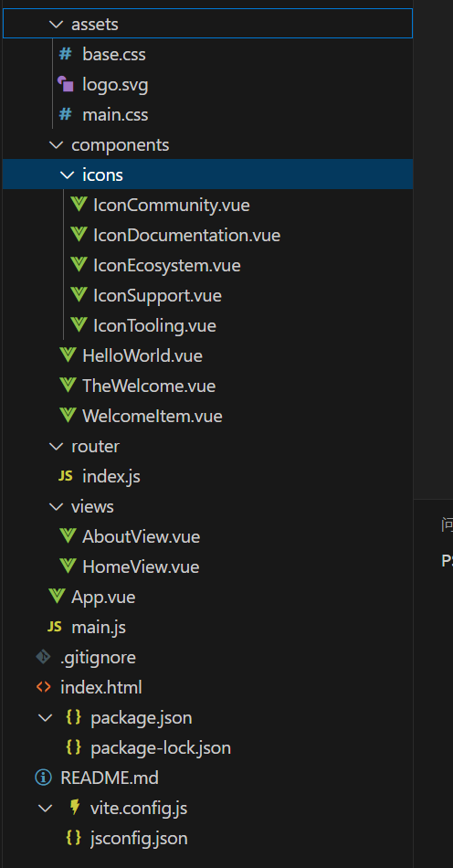Open the logo.svg file

point(115,85)
